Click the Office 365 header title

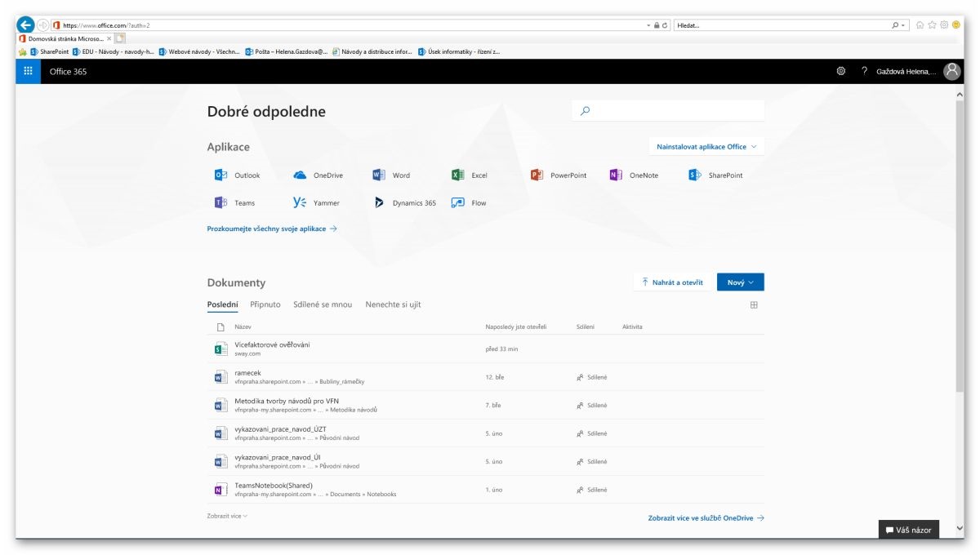68,72
